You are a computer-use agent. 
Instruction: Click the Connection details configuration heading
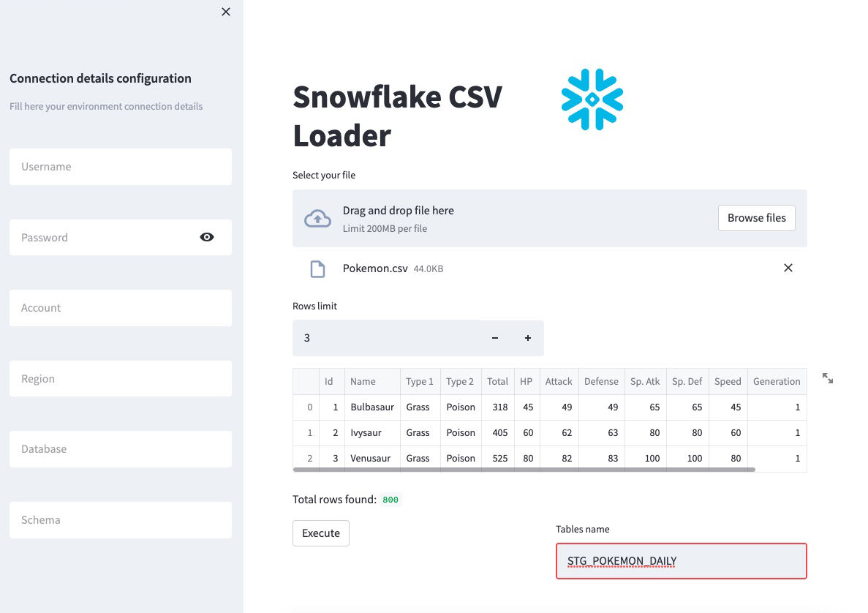(100, 78)
